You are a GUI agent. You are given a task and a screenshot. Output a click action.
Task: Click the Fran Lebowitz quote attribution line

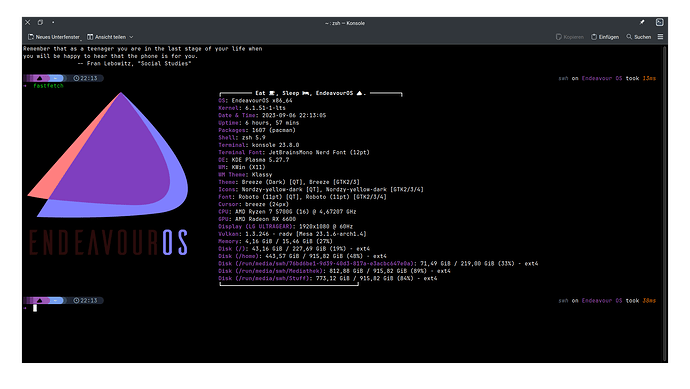[134, 63]
